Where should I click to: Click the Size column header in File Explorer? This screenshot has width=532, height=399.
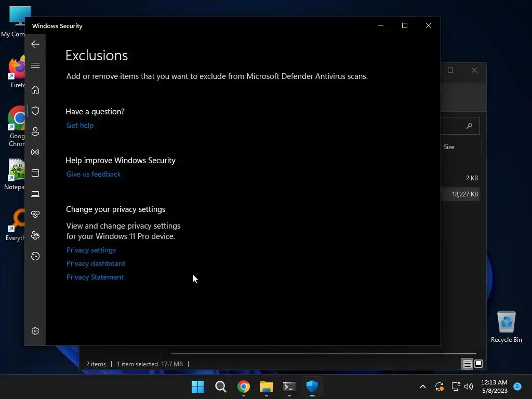point(449,147)
